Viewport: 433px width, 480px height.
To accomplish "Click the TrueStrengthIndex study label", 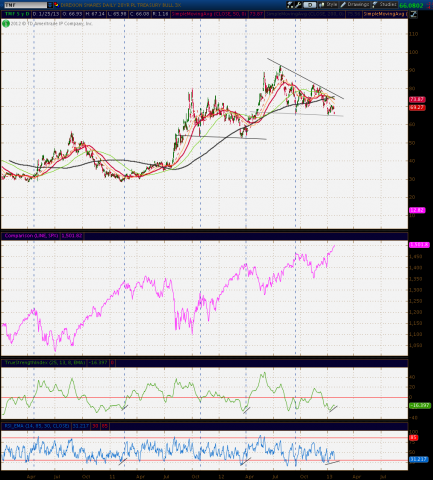I will [45, 363].
